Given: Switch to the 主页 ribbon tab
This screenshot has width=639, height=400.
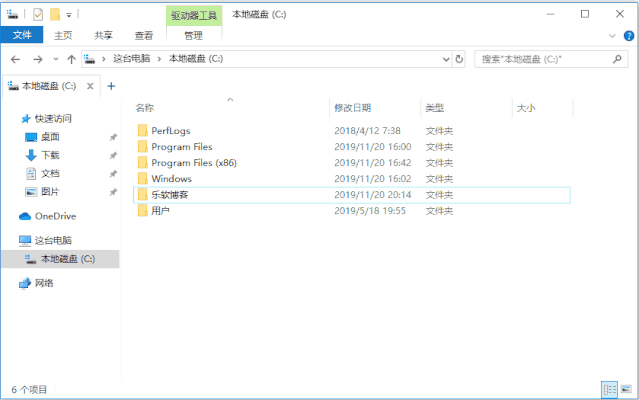Looking at the screenshot, I should tap(63, 35).
